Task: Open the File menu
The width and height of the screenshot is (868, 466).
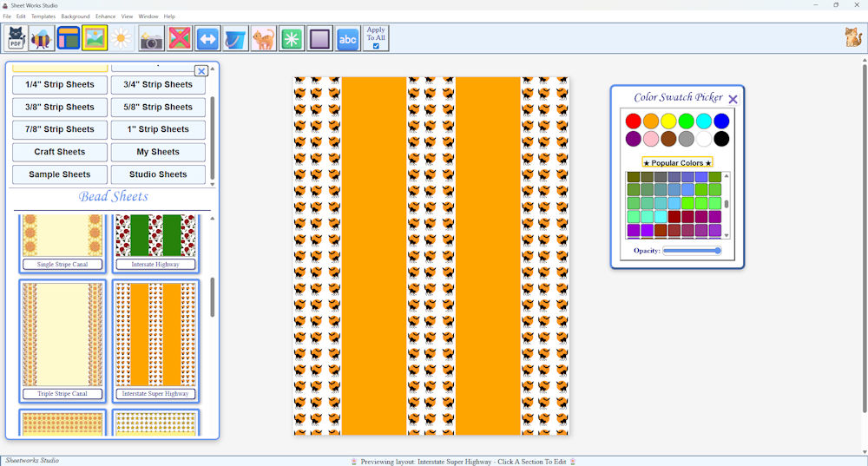Action: 7,16
